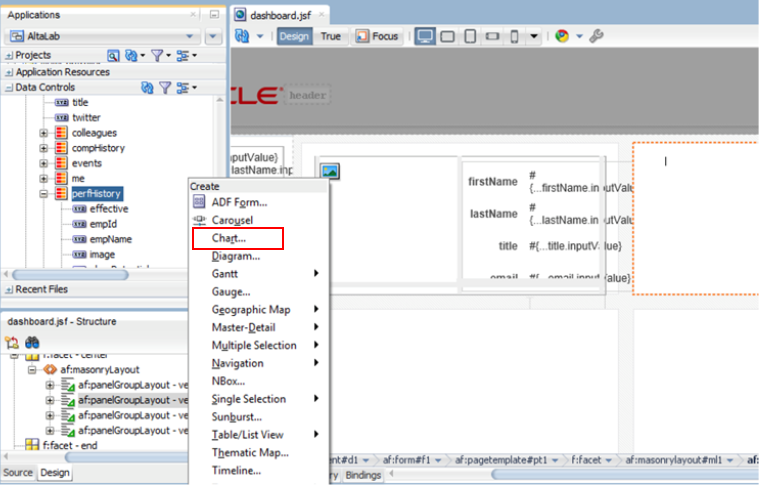Open the dashboard.jsf editor tab
Screen dimensions: 760x486
280,15
